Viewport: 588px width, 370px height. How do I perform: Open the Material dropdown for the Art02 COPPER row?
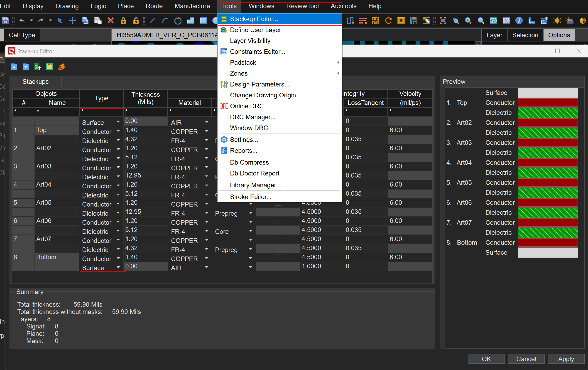[207, 149]
